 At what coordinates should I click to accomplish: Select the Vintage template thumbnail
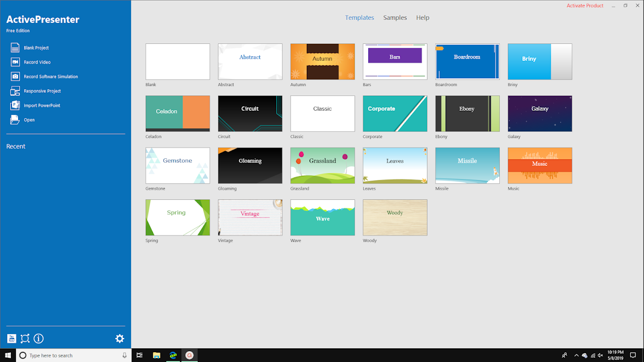tap(250, 217)
